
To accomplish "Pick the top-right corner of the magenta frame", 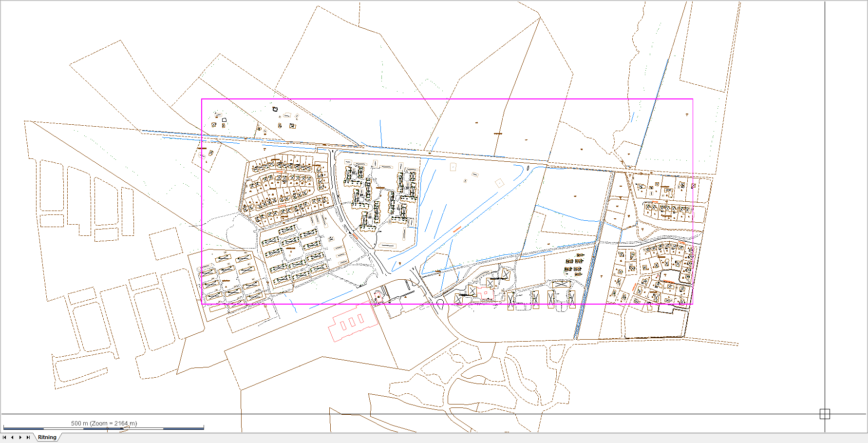I will pyautogui.click(x=693, y=99).
